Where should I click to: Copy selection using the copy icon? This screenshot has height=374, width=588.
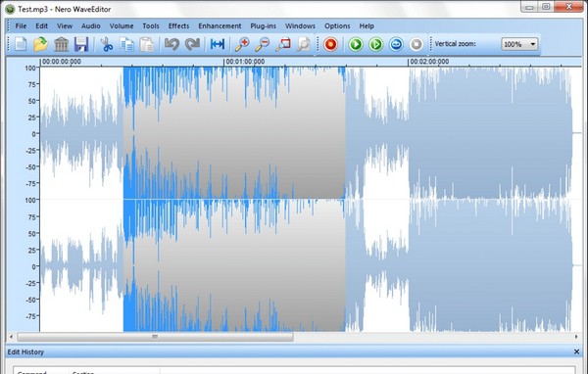click(x=126, y=44)
